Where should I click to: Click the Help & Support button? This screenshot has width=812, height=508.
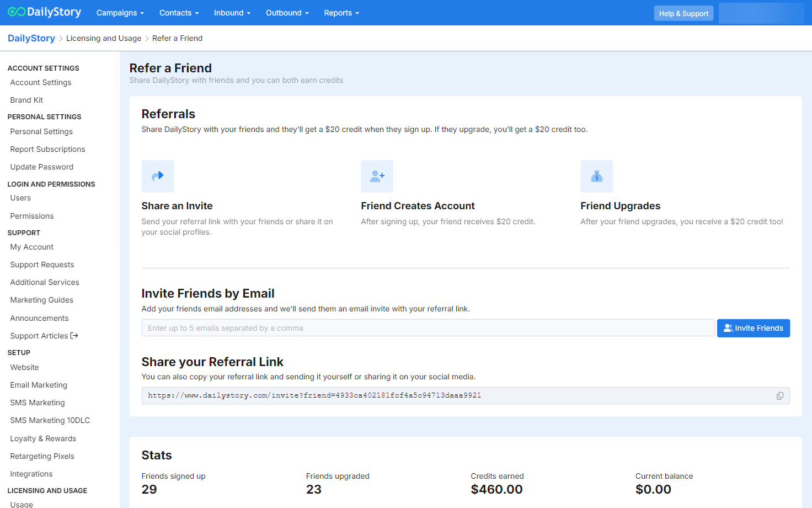click(683, 13)
